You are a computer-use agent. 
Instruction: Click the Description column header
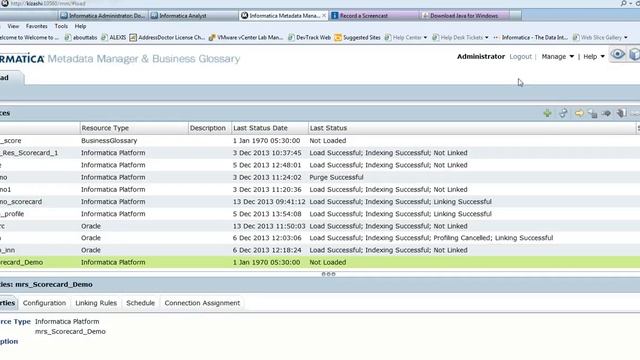pos(210,128)
